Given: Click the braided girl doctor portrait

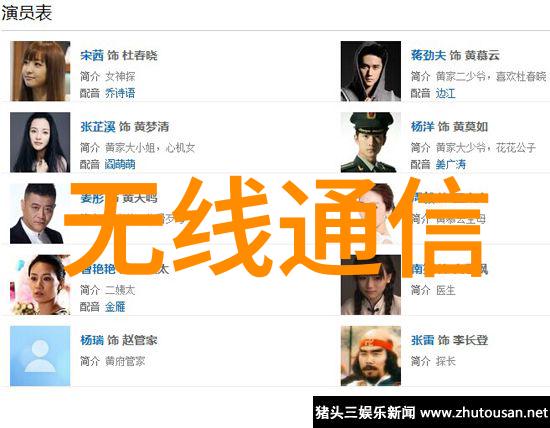Looking at the screenshot, I should [371, 285].
